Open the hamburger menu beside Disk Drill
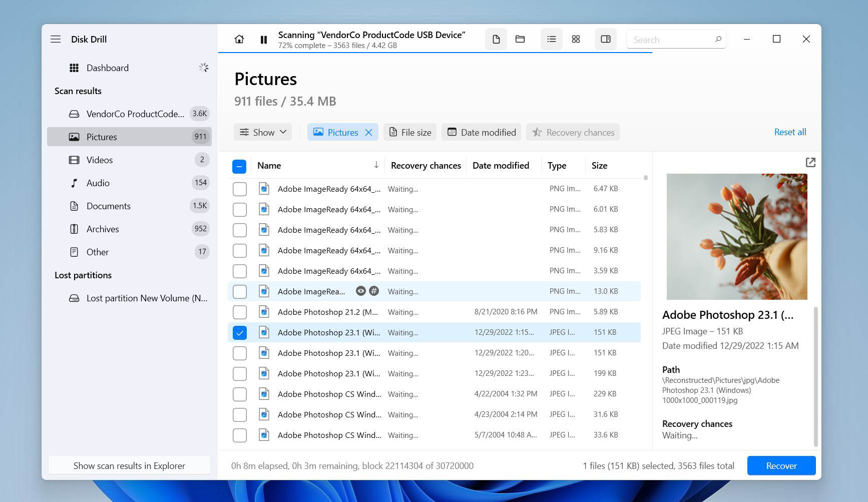The width and height of the screenshot is (868, 502). [56, 39]
